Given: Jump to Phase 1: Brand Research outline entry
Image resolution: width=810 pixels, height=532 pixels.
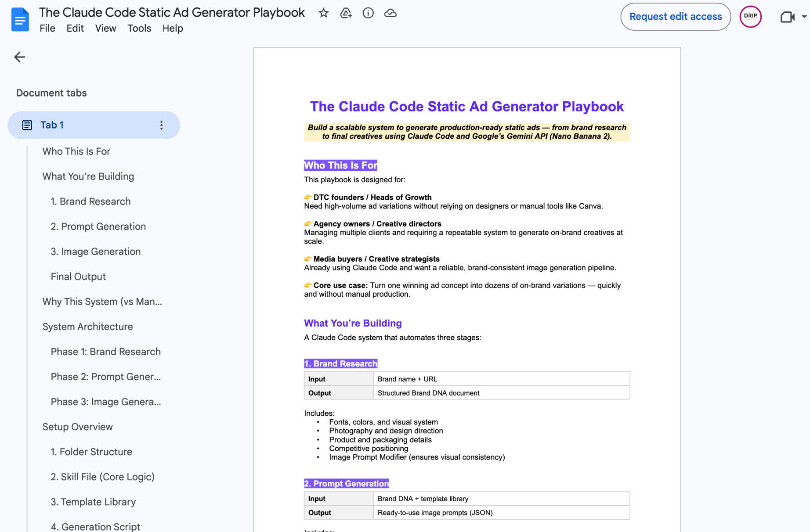Looking at the screenshot, I should point(106,352).
